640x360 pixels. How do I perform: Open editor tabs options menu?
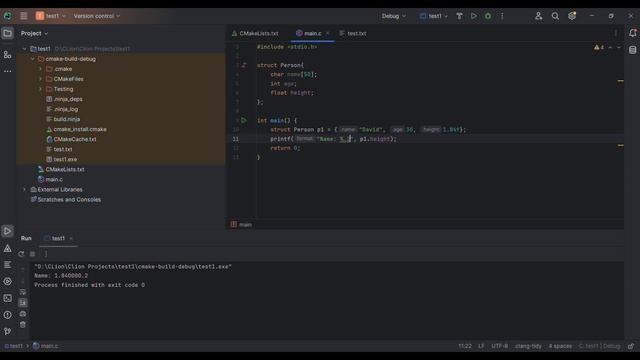click(x=616, y=33)
